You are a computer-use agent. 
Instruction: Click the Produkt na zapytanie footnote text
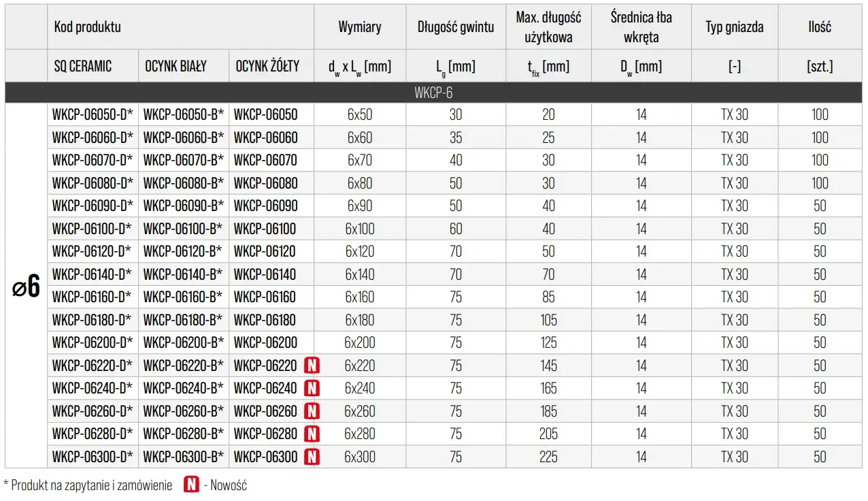coord(88,485)
